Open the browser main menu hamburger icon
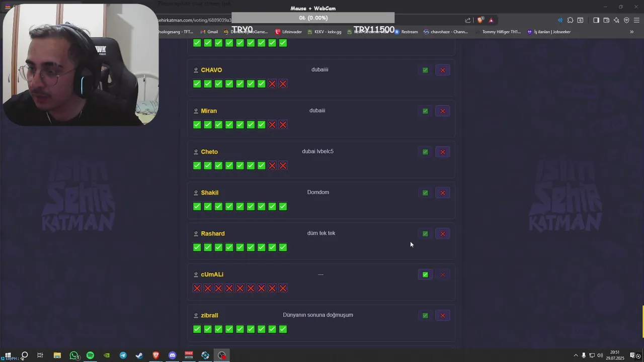The height and width of the screenshot is (362, 644). click(x=636, y=20)
